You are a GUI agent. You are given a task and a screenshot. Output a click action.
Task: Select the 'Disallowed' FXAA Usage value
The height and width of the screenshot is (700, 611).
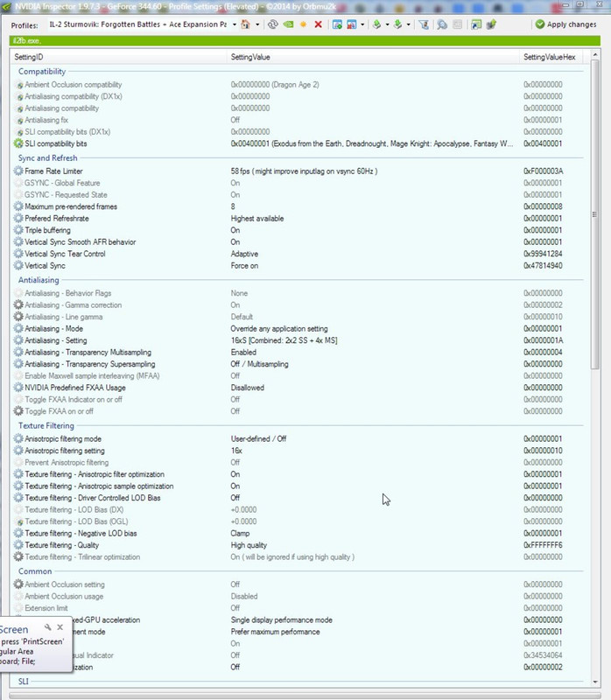[x=248, y=388]
